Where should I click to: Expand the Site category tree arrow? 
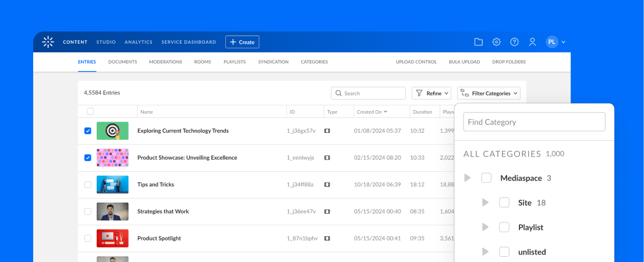486,203
